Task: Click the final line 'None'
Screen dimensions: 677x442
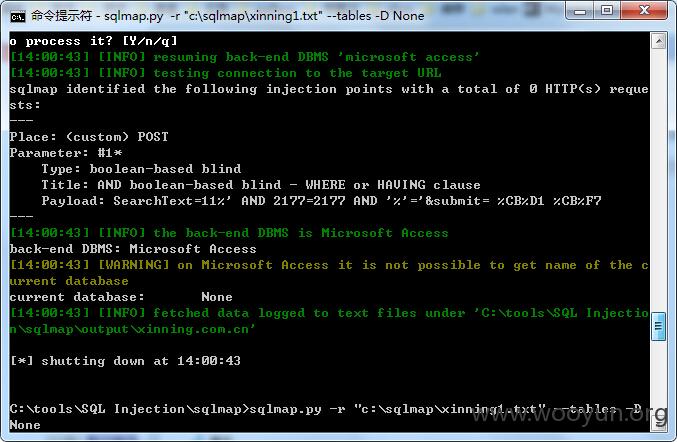Action: [25, 425]
